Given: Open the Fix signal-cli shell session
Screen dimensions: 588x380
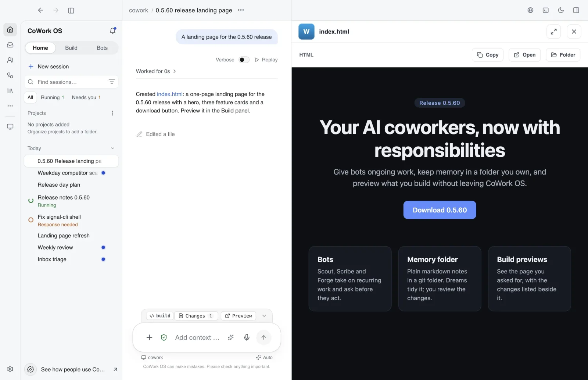Looking at the screenshot, I should pyautogui.click(x=71, y=220).
